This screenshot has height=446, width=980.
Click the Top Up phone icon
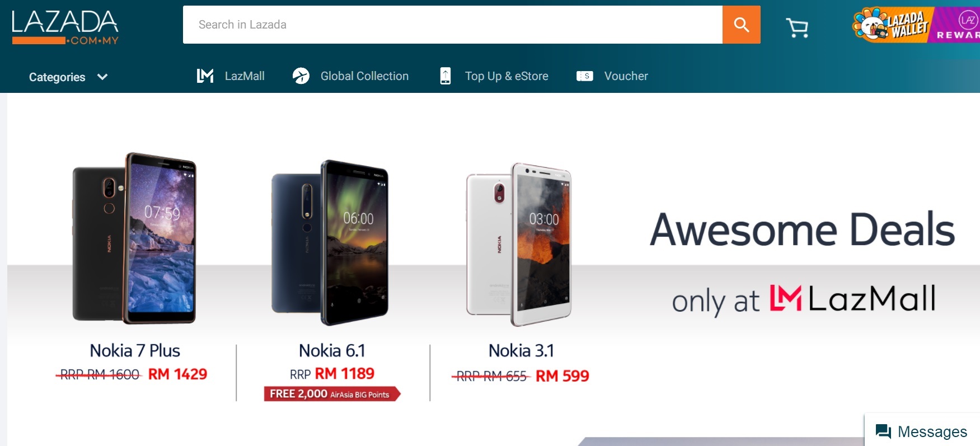[446, 76]
